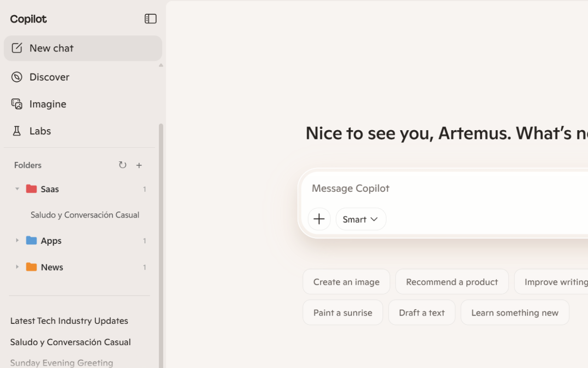588x368 pixels.
Task: Add a new folder with plus icon
Action: (139, 165)
